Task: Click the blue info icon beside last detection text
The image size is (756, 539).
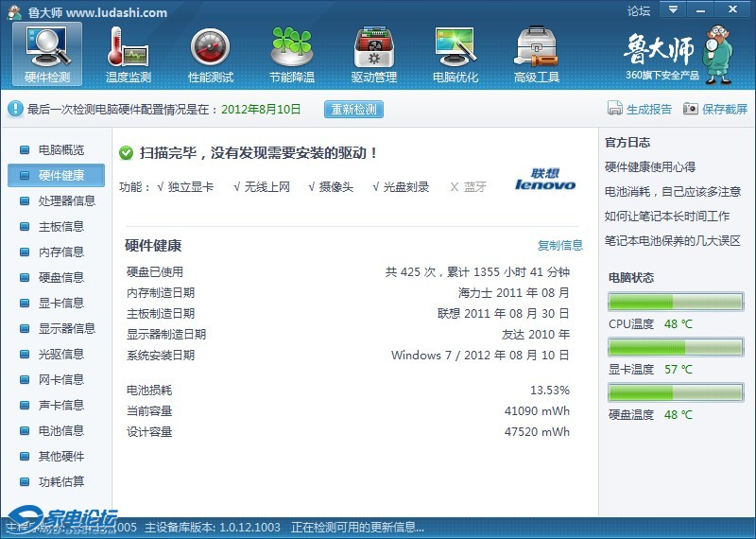Action: click(x=15, y=109)
